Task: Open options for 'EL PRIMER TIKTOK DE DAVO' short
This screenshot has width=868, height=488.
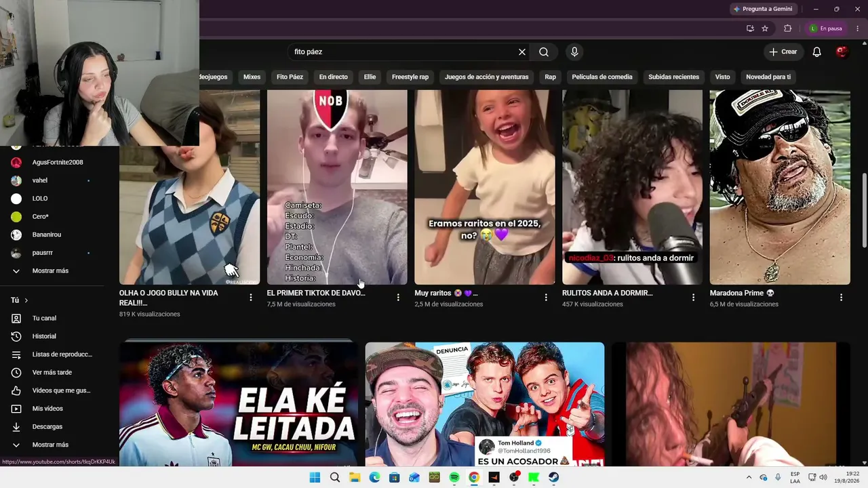Action: (398, 298)
